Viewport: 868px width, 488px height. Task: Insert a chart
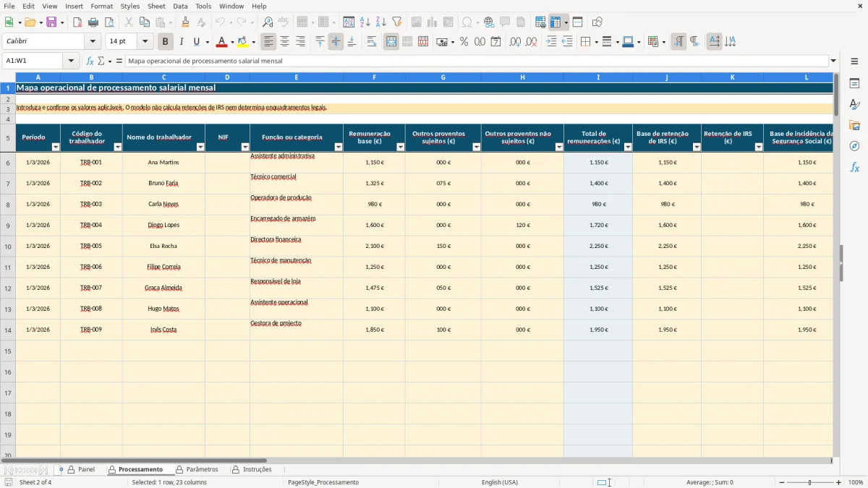click(433, 22)
